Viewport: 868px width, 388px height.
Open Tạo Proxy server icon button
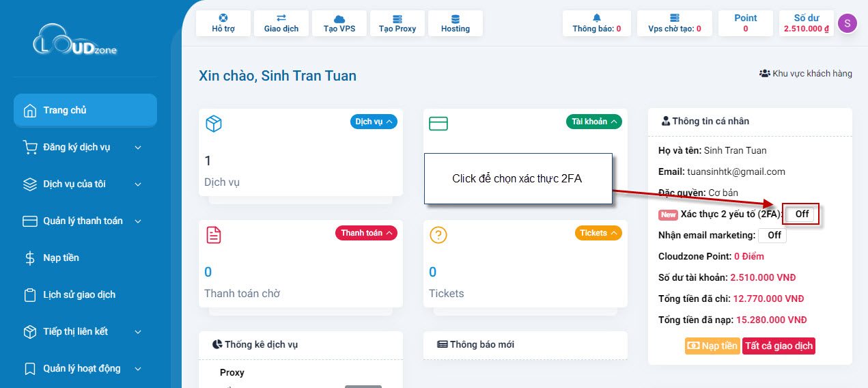(x=397, y=18)
